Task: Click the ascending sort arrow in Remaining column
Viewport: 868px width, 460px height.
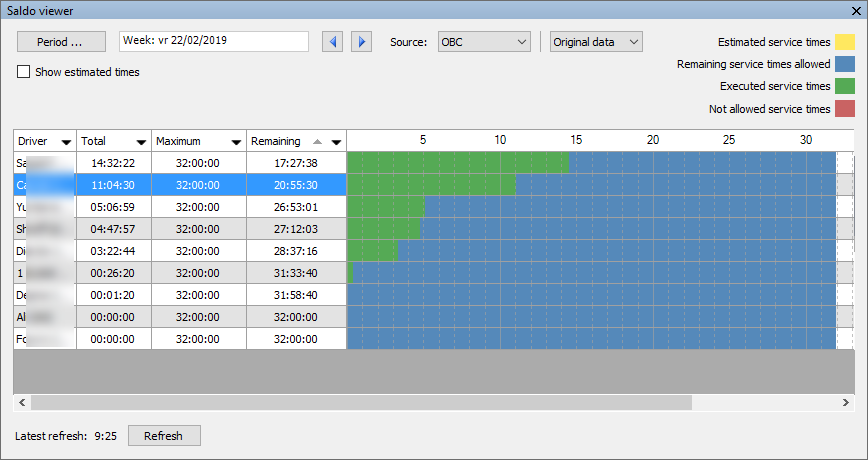Action: [x=318, y=141]
